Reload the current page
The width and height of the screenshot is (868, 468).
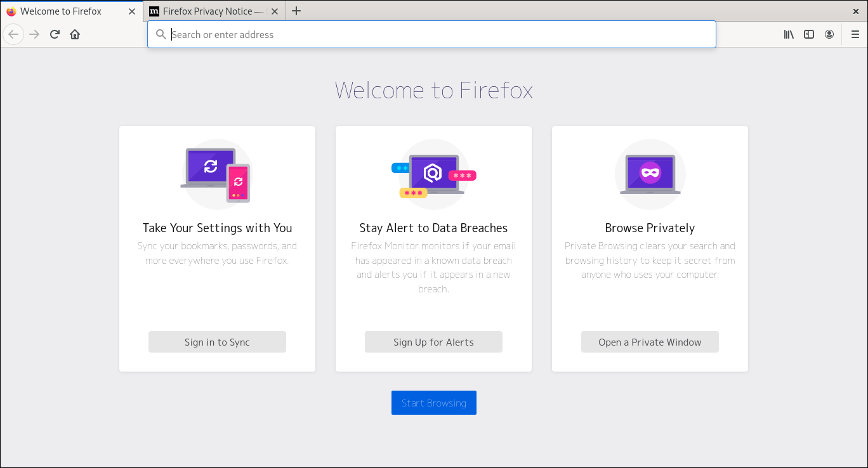[x=55, y=34]
